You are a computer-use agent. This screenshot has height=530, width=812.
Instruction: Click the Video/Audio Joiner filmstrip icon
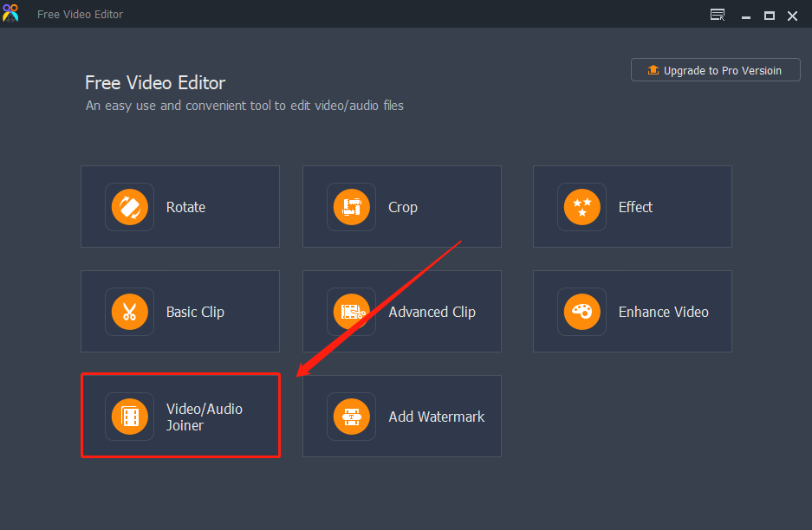pyautogui.click(x=129, y=417)
